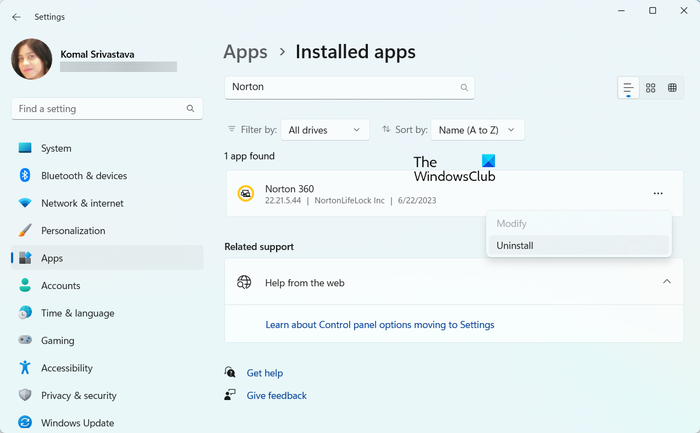Open the Sort by Name dropdown
700x433 pixels.
click(x=477, y=130)
